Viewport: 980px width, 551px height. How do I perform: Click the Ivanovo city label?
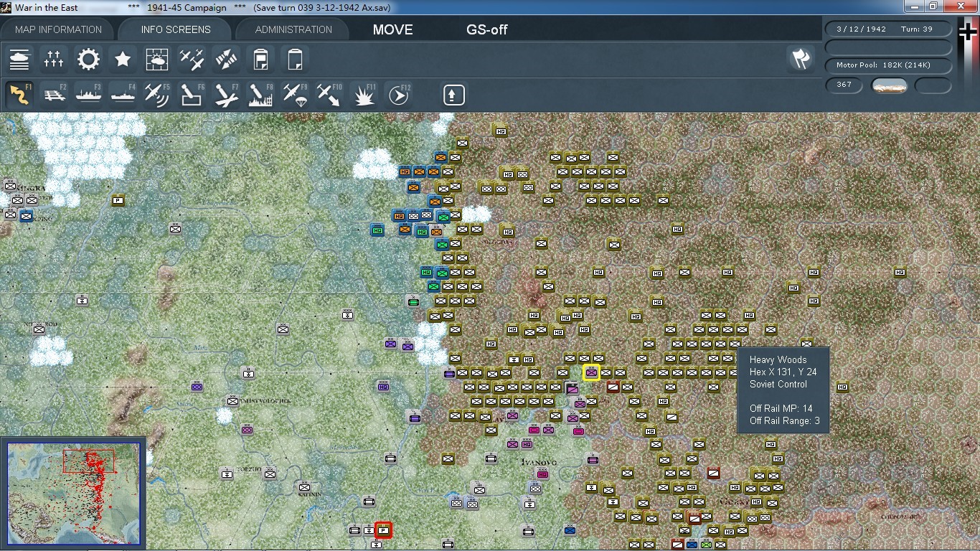540,464
